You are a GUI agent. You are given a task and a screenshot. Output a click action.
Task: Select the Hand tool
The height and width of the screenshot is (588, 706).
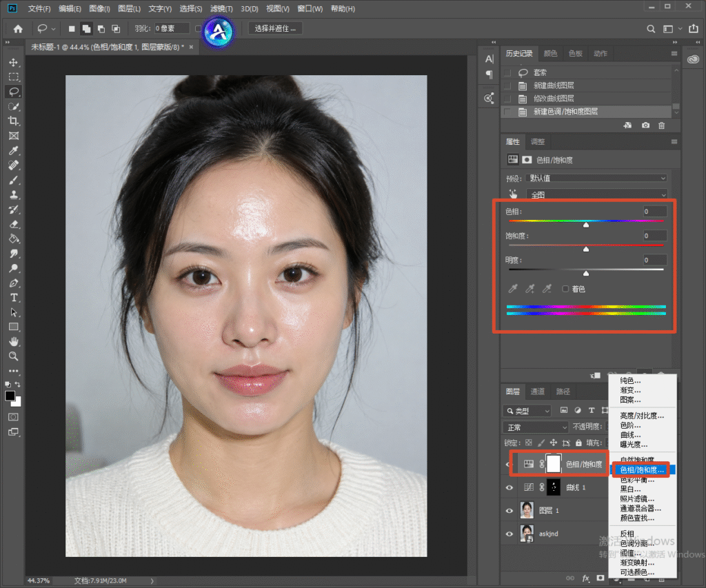click(14, 341)
